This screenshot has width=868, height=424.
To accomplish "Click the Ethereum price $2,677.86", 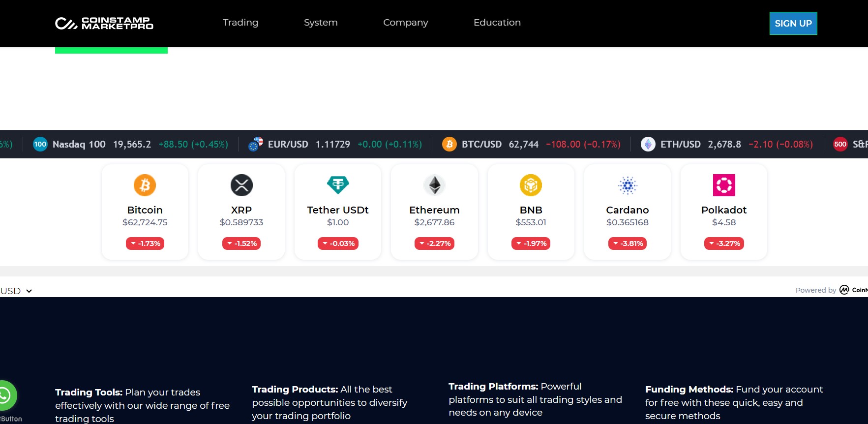I will coord(435,222).
